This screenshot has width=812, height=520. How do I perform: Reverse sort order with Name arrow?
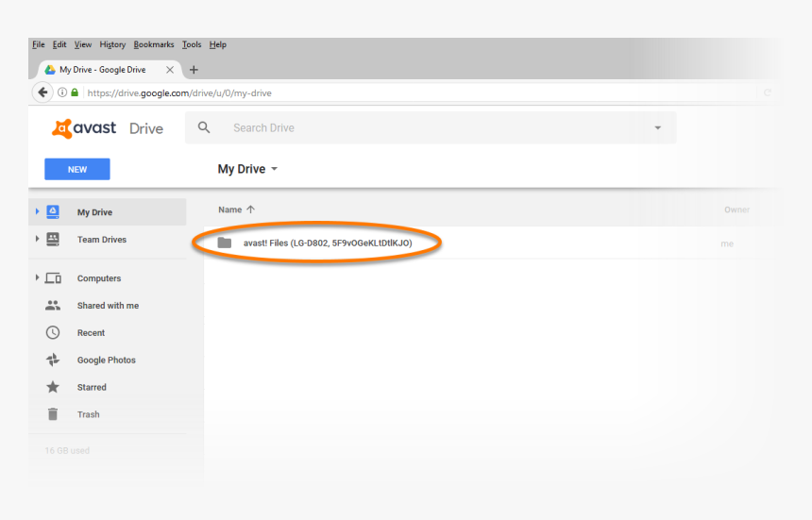click(250, 210)
